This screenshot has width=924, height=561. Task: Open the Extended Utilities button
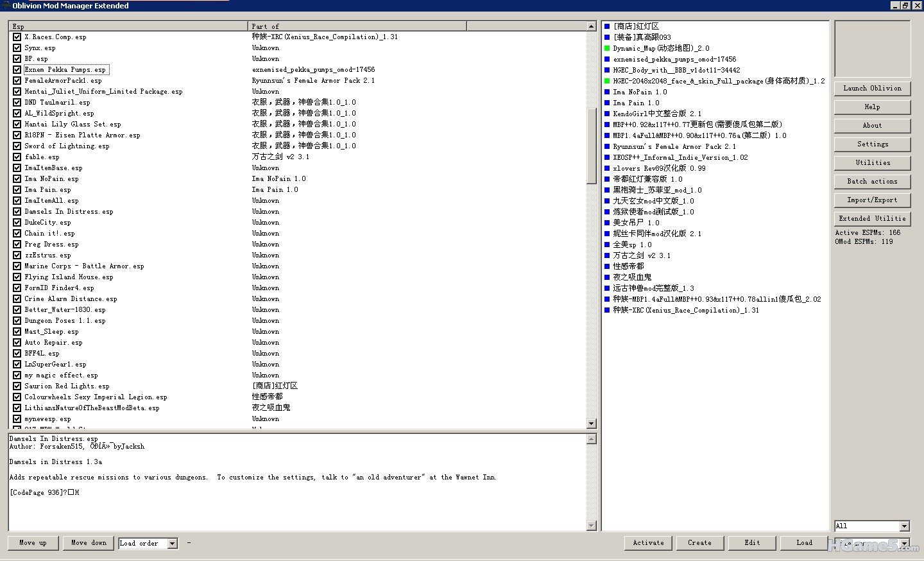(872, 219)
